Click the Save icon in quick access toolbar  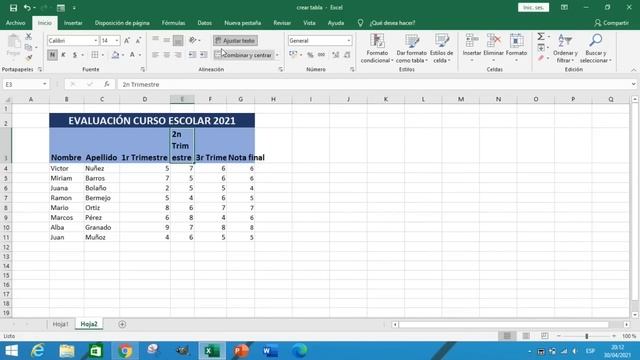(x=13, y=8)
